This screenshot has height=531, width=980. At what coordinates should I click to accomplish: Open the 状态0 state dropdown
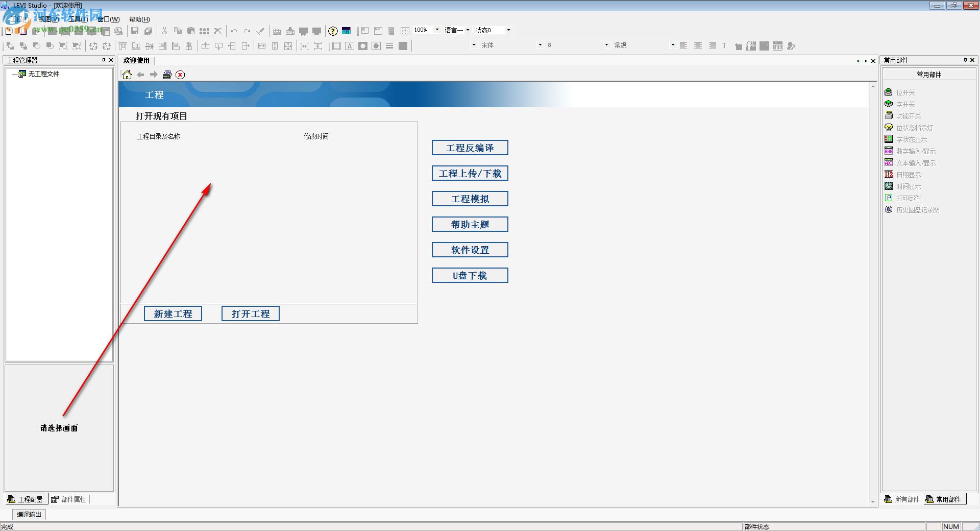coord(508,30)
